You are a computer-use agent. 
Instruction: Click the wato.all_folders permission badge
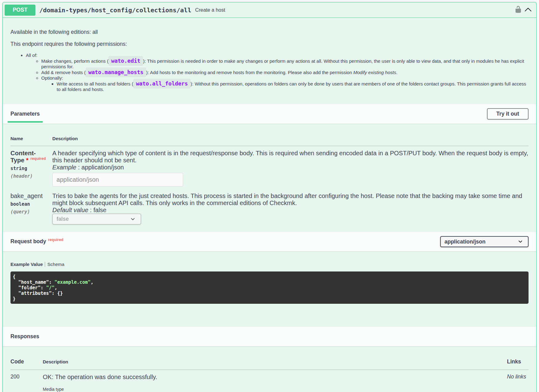pyautogui.click(x=161, y=83)
